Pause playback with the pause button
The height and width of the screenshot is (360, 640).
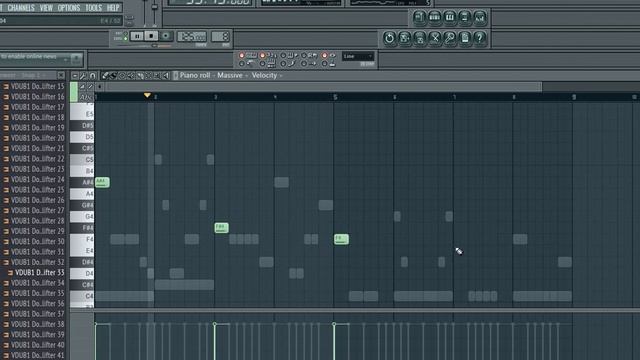[137, 36]
